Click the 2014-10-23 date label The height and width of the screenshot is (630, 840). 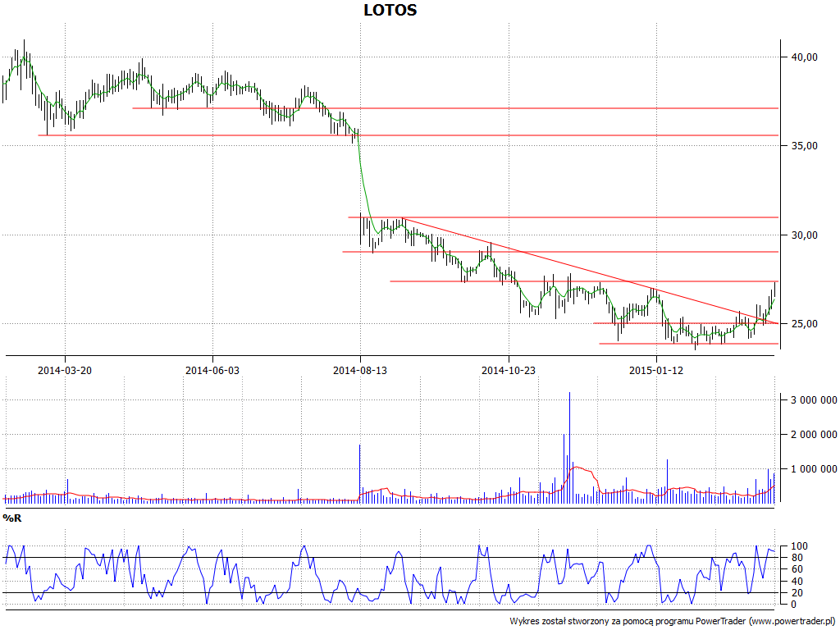pos(509,370)
